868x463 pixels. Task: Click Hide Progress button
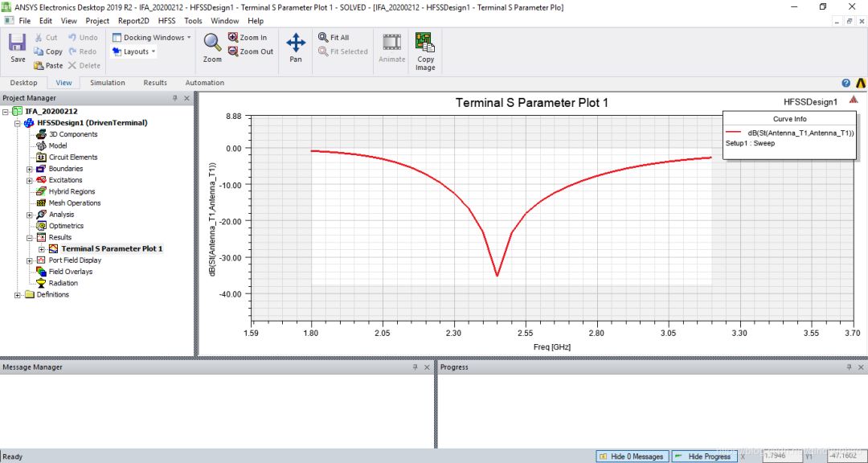pyautogui.click(x=704, y=457)
